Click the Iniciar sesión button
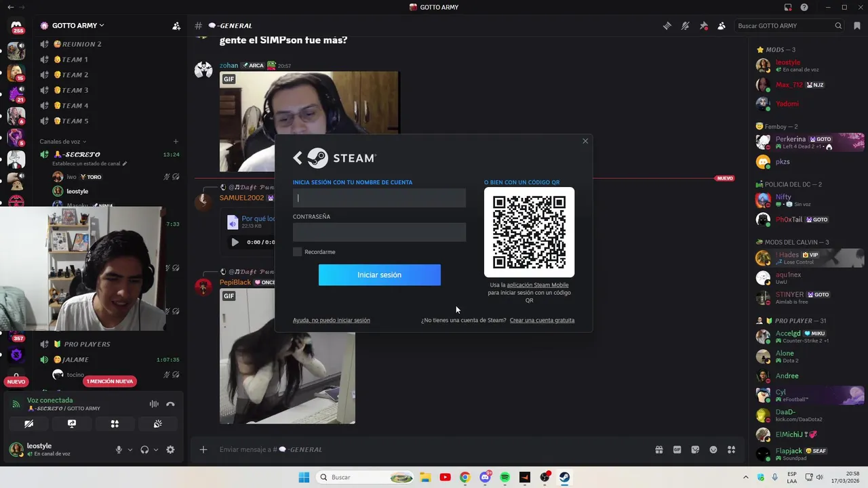Screen dimensions: 868x488 point(380,274)
